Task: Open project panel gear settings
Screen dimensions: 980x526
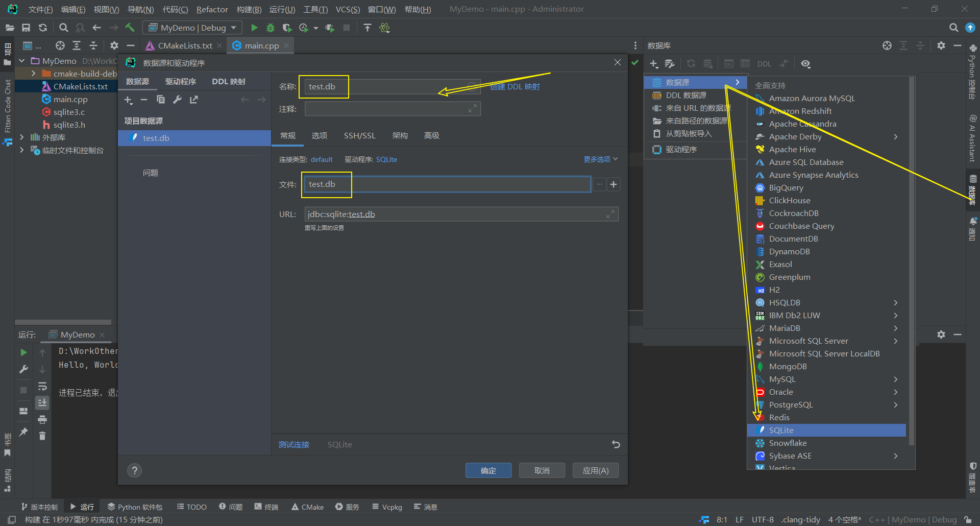Action: click(x=114, y=45)
